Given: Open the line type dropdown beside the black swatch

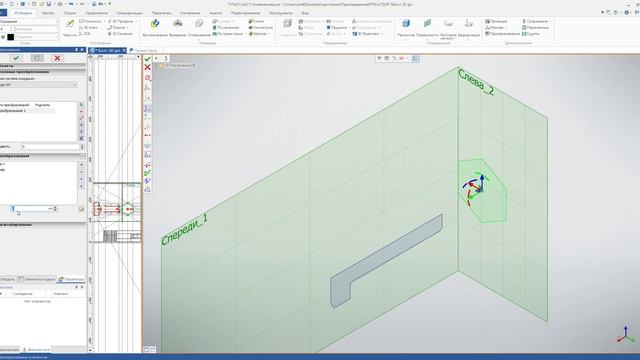Looking at the screenshot, I should [37, 37].
